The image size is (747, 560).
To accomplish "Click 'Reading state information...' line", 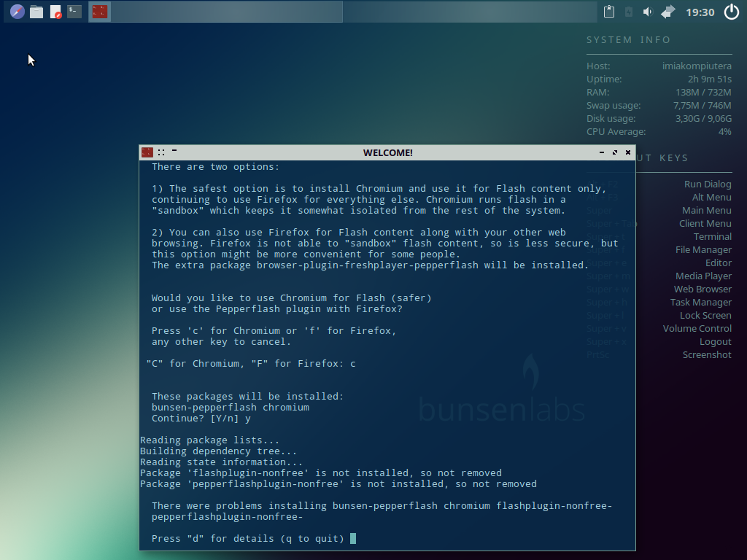I will point(221,462).
